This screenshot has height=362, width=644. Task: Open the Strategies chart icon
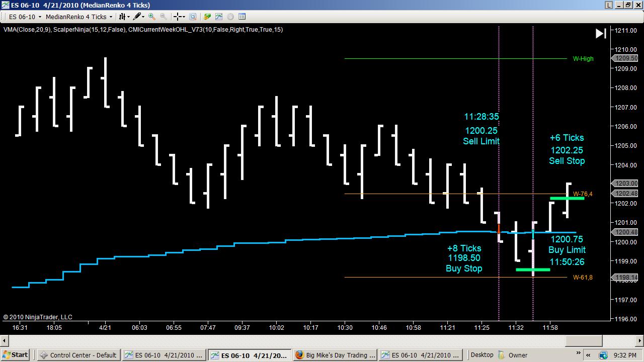coord(219,17)
